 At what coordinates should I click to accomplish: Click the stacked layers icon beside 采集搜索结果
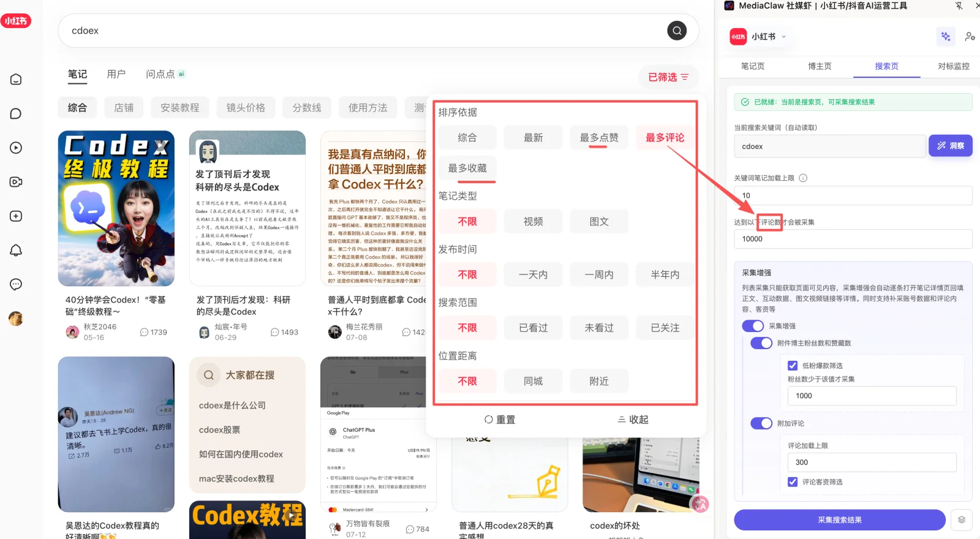(x=962, y=520)
